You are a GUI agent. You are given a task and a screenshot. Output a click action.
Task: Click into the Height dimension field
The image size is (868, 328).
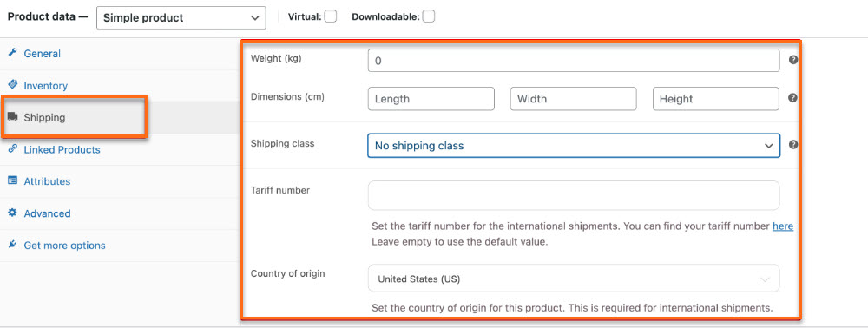click(716, 98)
